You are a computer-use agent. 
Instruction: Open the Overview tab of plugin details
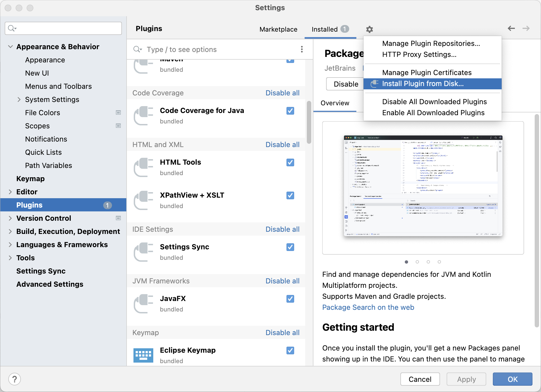tap(335, 103)
